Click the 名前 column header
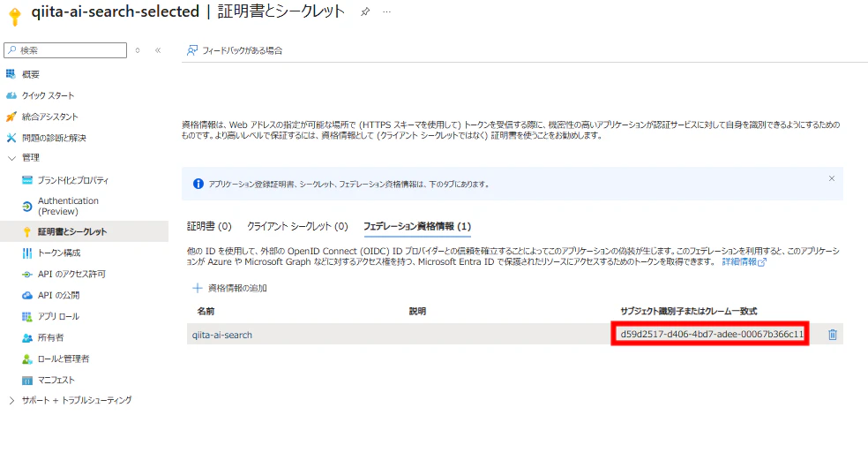 click(x=206, y=311)
